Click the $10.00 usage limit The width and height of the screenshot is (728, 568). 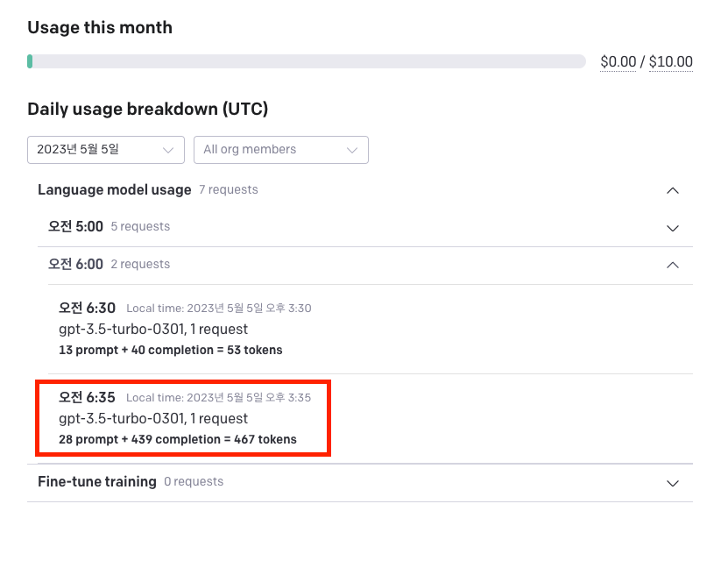coord(671,62)
